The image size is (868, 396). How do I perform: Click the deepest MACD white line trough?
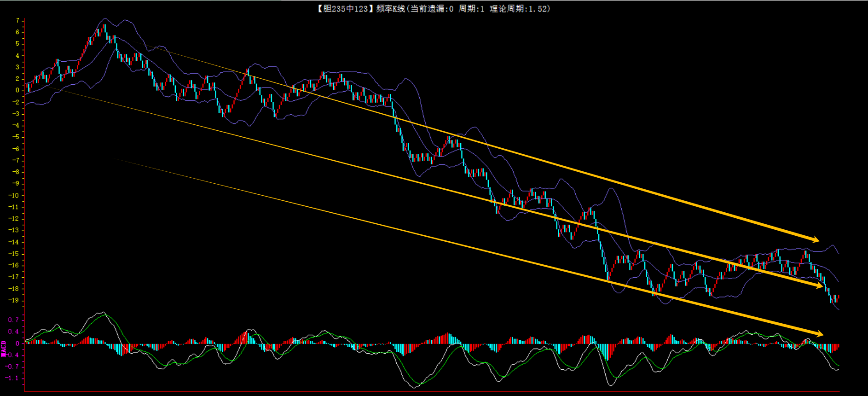point(414,387)
